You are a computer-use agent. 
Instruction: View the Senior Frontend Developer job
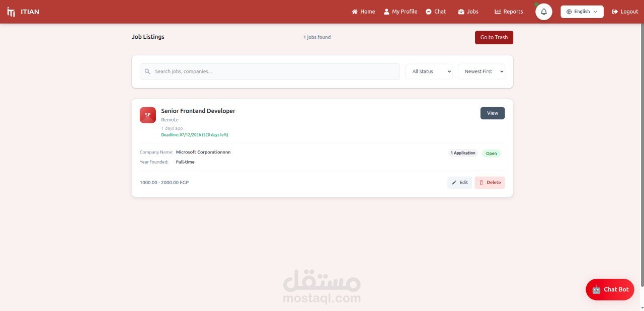coord(493,113)
